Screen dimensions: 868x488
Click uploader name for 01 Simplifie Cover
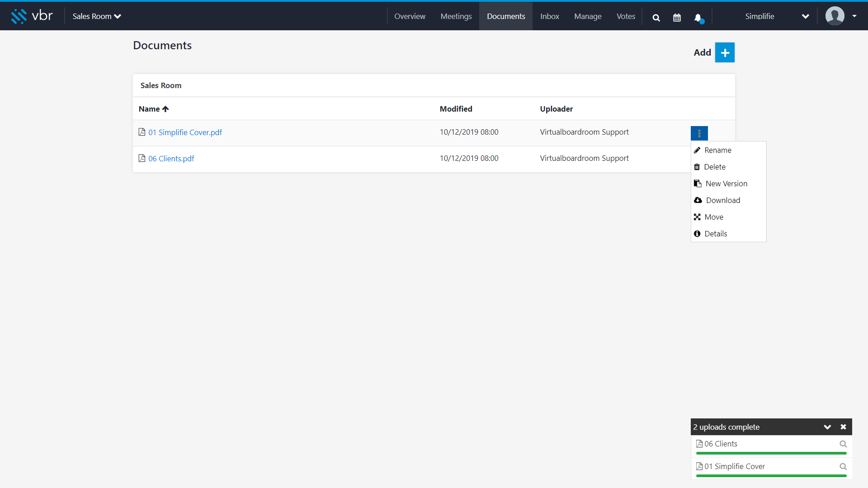pos(584,132)
